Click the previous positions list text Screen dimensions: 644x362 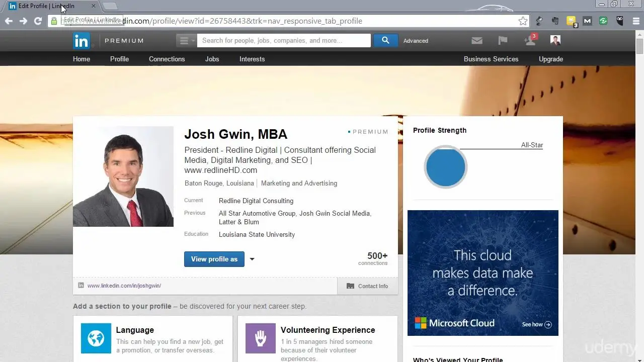click(295, 218)
